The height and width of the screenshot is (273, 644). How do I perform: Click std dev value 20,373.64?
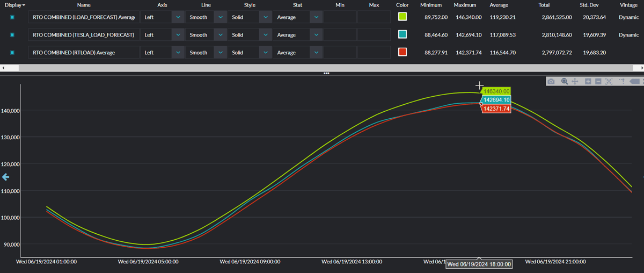[x=594, y=17]
